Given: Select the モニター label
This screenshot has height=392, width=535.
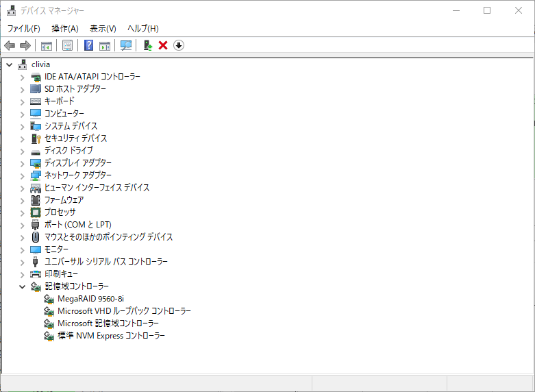Looking at the screenshot, I should [56, 249].
